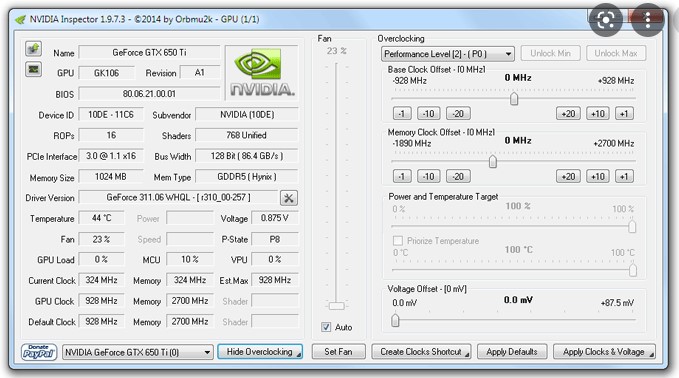Viewport: 679px width, 378px height.
Task: Toggle the Auto fan checkbox
Action: pyautogui.click(x=326, y=327)
